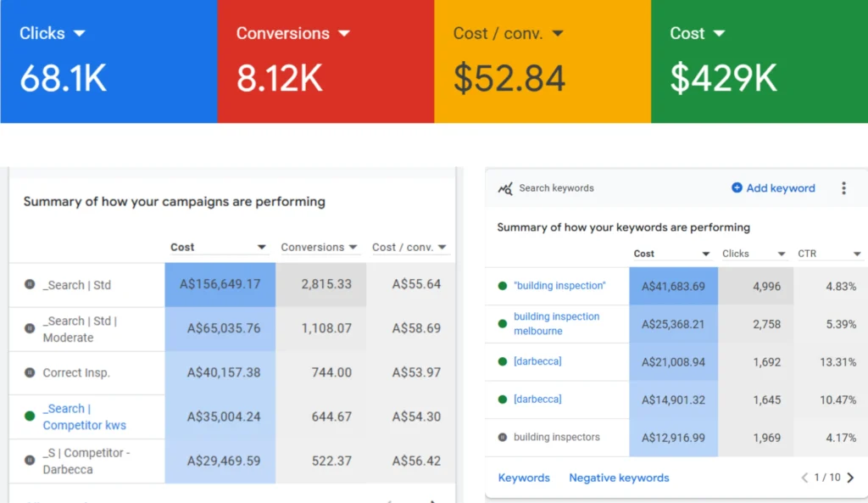Open the three-dot menu on keywords card
Viewport: 868px width, 503px height.
843,188
